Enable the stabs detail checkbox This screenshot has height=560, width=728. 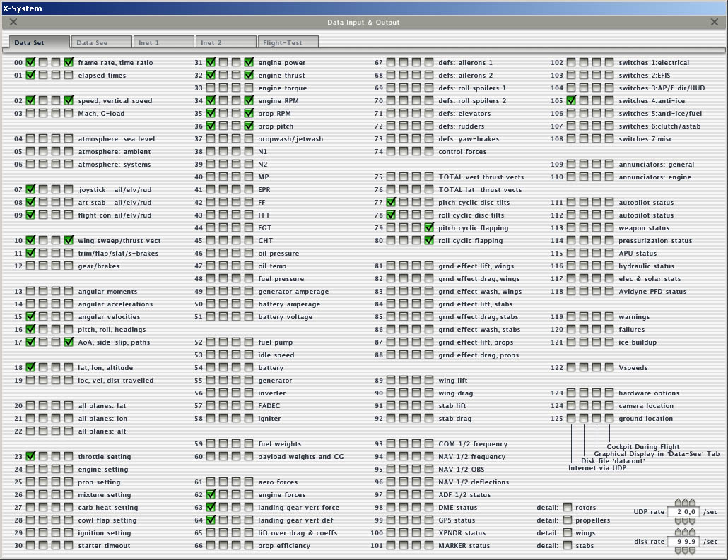tap(568, 545)
